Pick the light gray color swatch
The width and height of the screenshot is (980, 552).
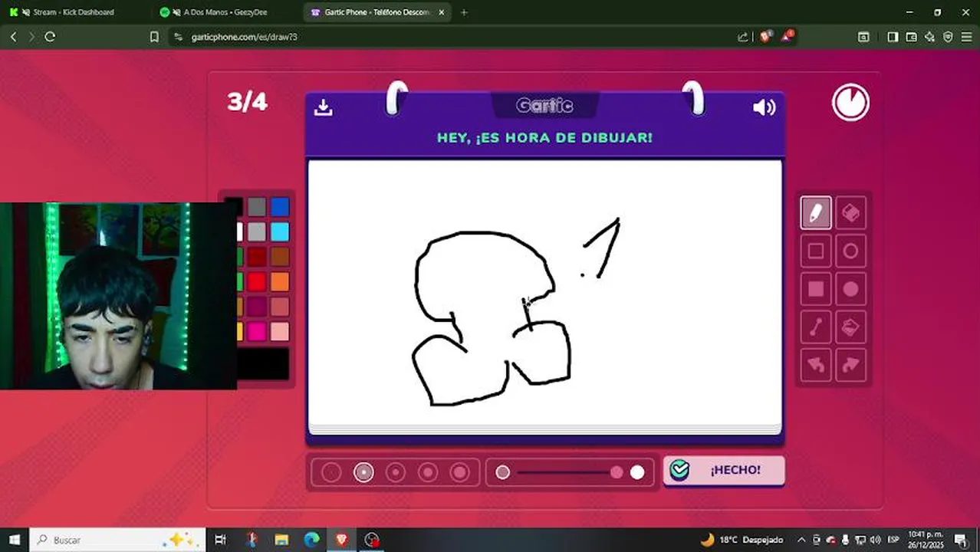coord(257,232)
